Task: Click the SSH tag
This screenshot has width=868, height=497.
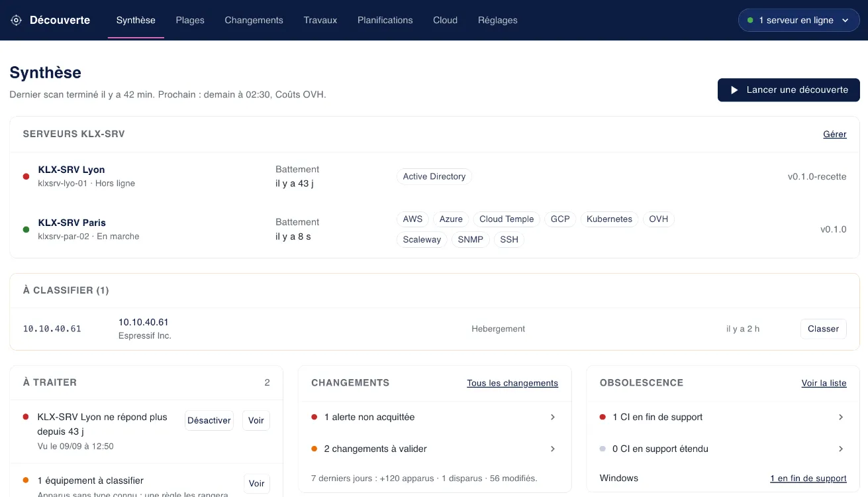Action: [509, 240]
